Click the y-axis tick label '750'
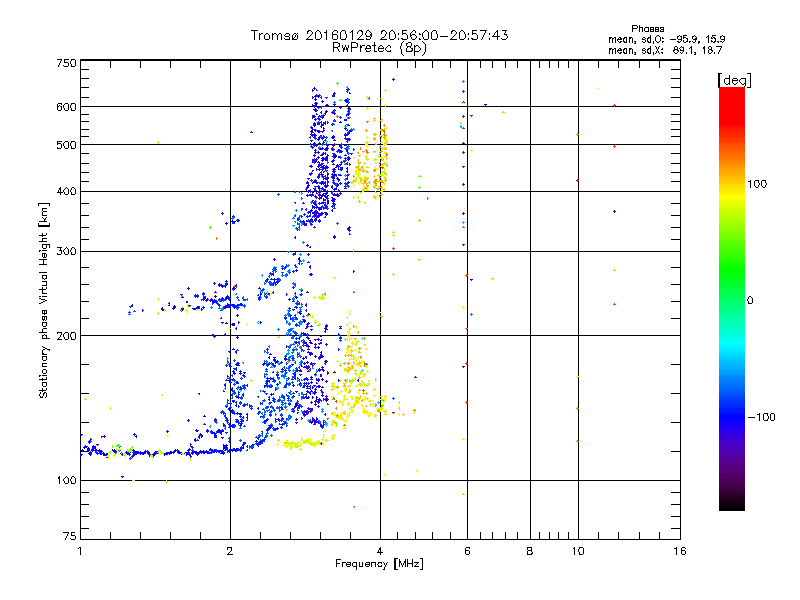The height and width of the screenshot is (600, 800). (67, 63)
